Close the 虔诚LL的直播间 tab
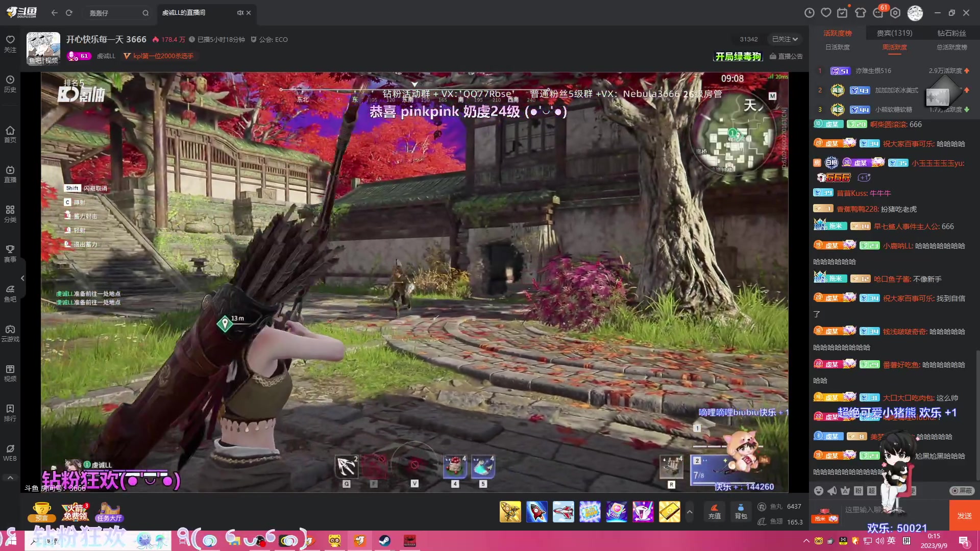The height and width of the screenshot is (551, 980). [x=249, y=13]
